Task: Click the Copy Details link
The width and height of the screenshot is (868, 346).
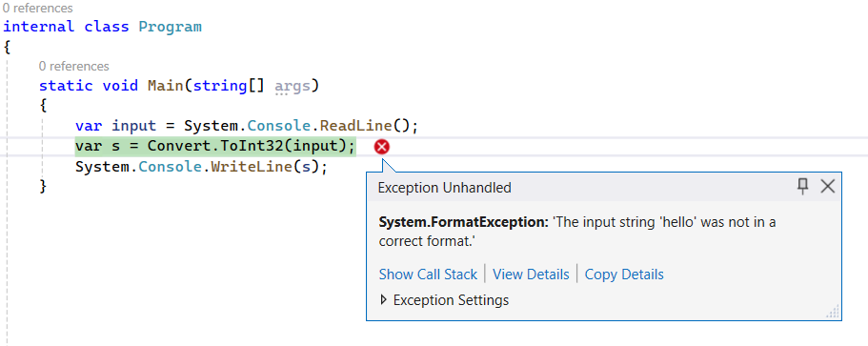Action: pyautogui.click(x=624, y=275)
